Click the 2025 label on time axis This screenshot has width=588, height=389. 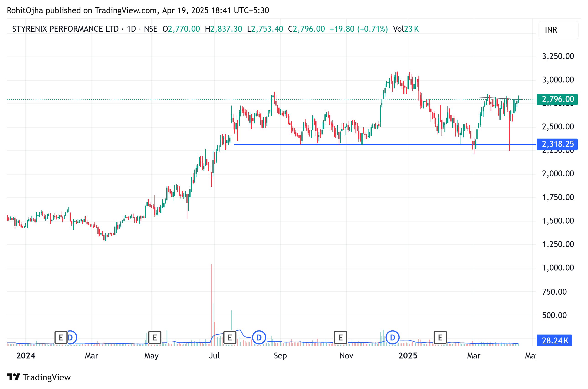coord(408,356)
